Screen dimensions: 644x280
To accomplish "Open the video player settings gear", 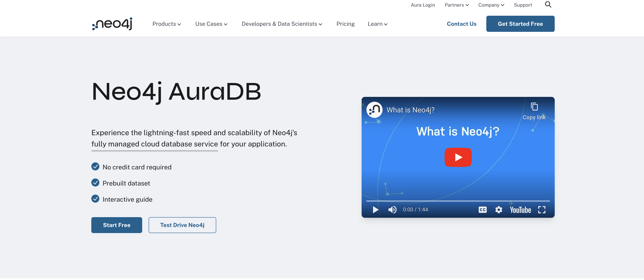I will (x=499, y=210).
